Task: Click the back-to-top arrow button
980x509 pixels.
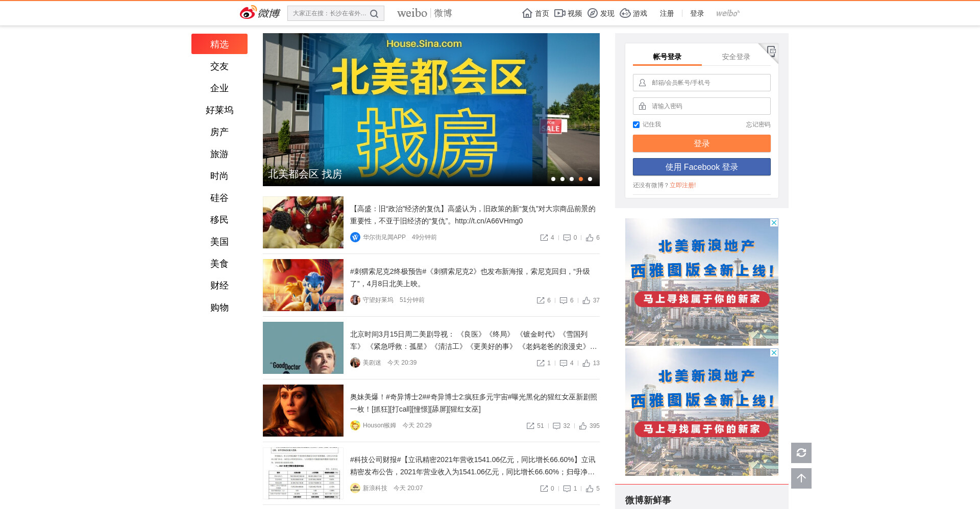Action: (x=801, y=478)
